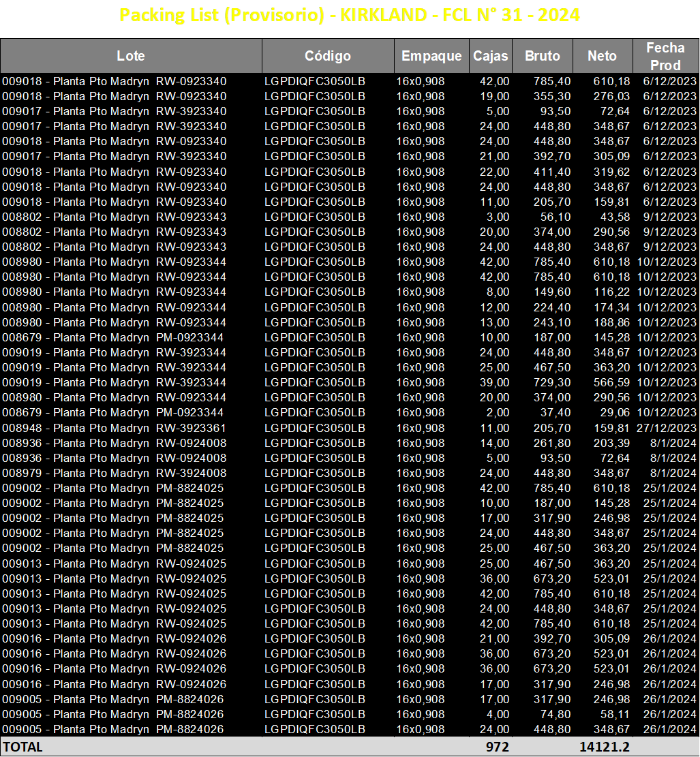Click the Bruto column header
This screenshot has width=700, height=757.
542,56
